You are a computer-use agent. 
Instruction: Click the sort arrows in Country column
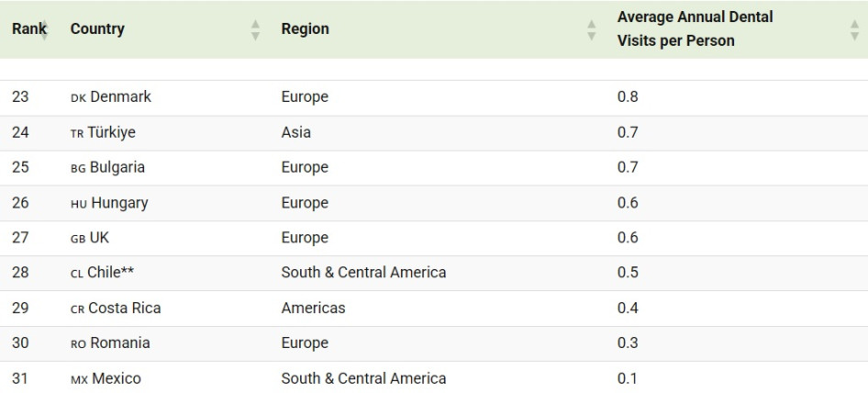(x=255, y=29)
